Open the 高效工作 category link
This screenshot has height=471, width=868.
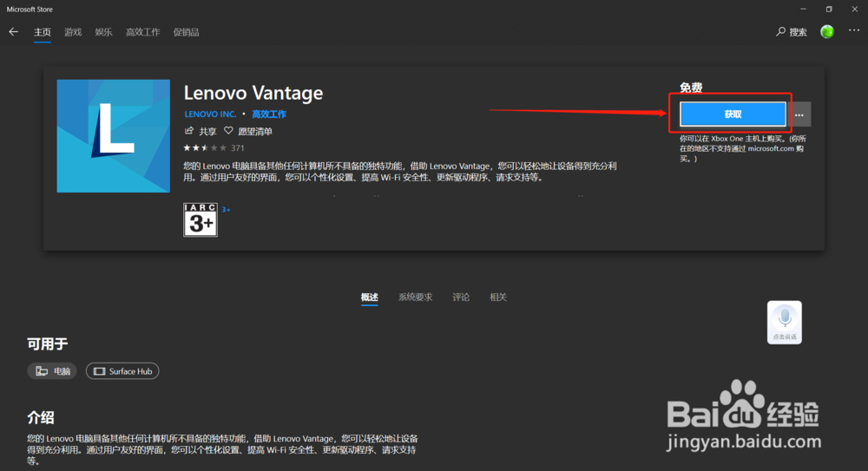(x=269, y=114)
